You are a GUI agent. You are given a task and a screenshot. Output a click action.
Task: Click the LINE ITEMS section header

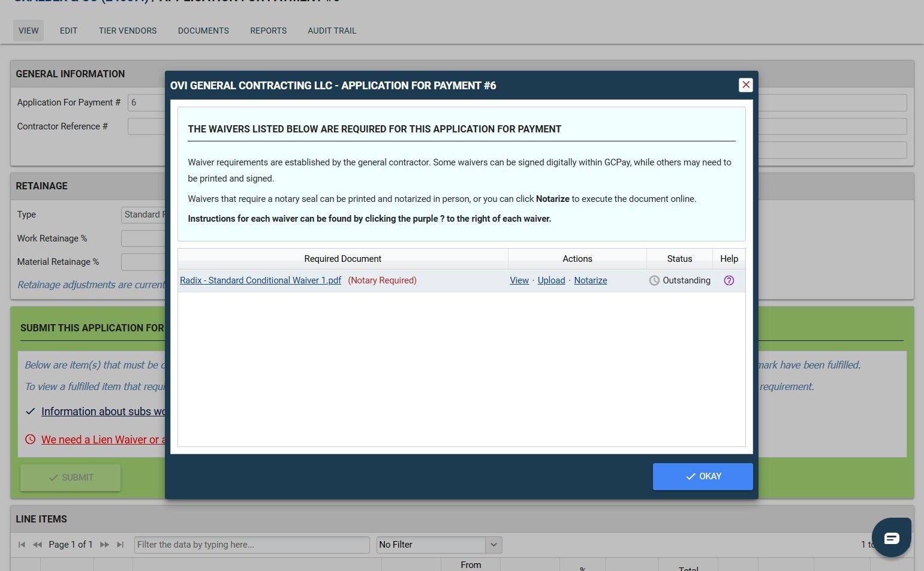41,519
